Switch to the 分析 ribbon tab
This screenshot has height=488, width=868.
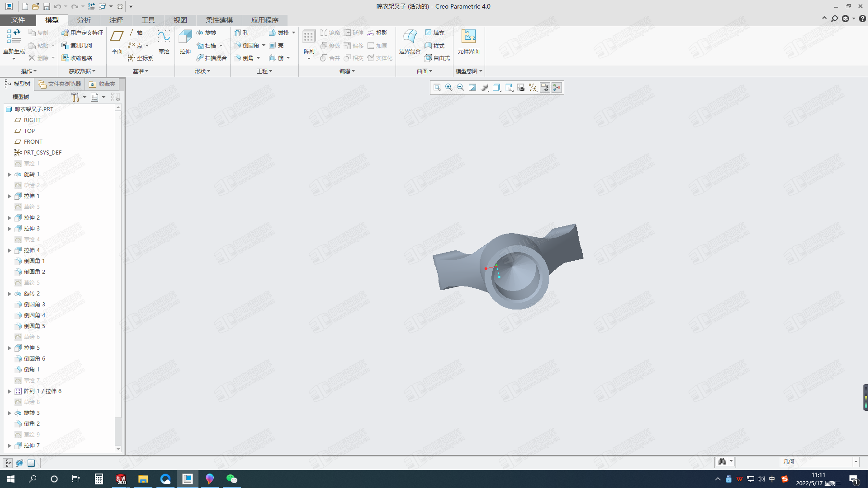click(84, 20)
